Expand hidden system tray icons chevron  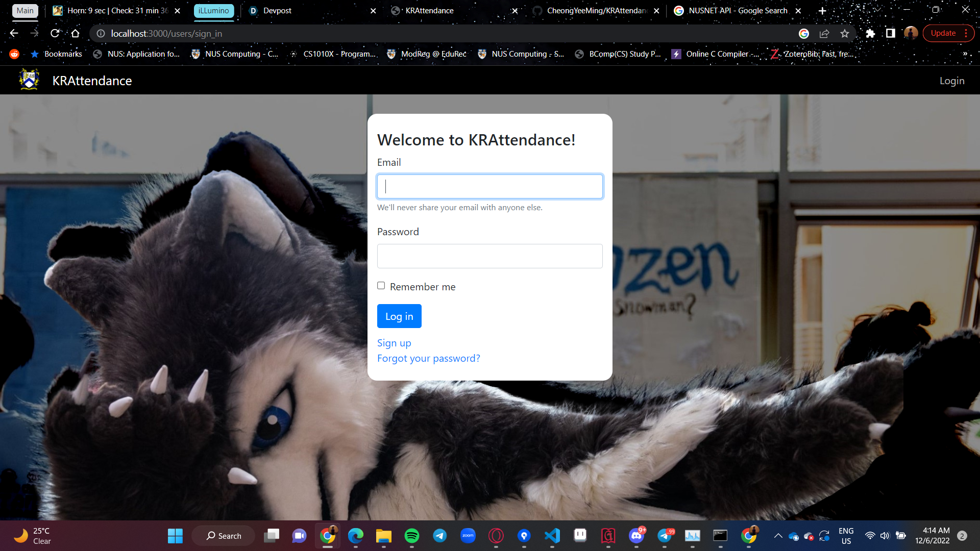(778, 536)
